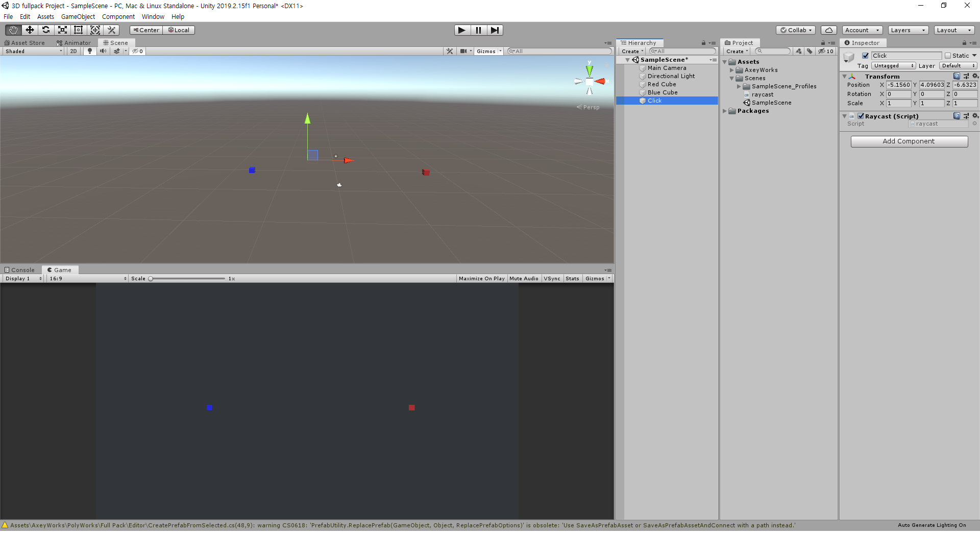
Task: Open the Untagged tag dropdown
Action: (x=894, y=65)
